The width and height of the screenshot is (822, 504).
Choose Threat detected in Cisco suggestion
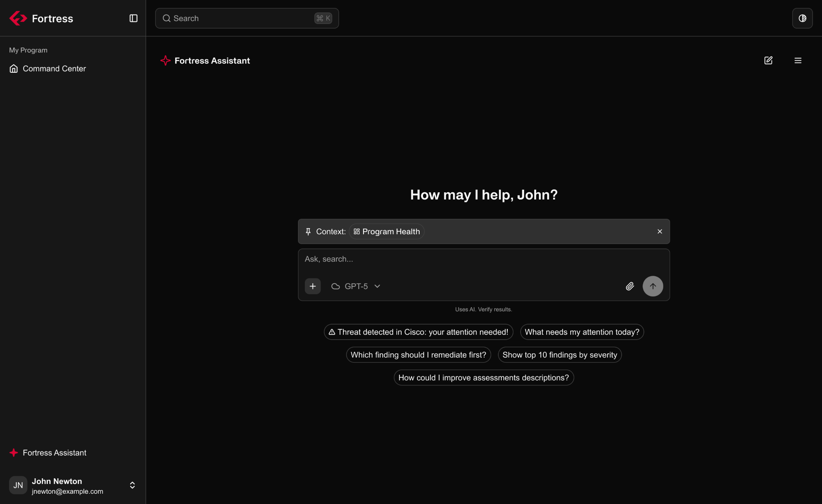point(418,332)
